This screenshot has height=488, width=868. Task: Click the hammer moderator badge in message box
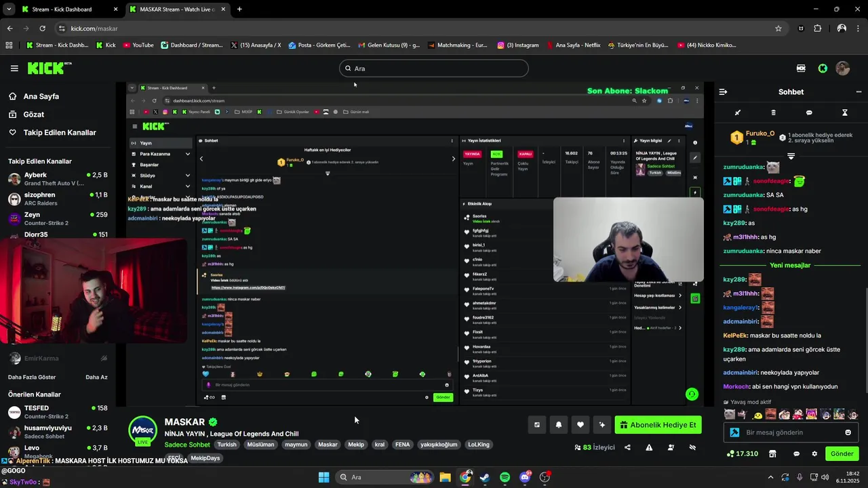(x=734, y=432)
